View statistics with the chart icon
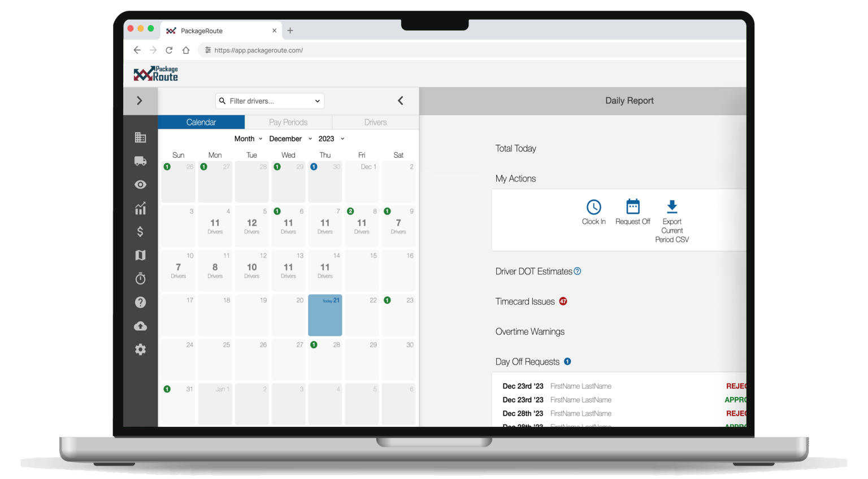The width and height of the screenshot is (868, 479). tap(140, 208)
